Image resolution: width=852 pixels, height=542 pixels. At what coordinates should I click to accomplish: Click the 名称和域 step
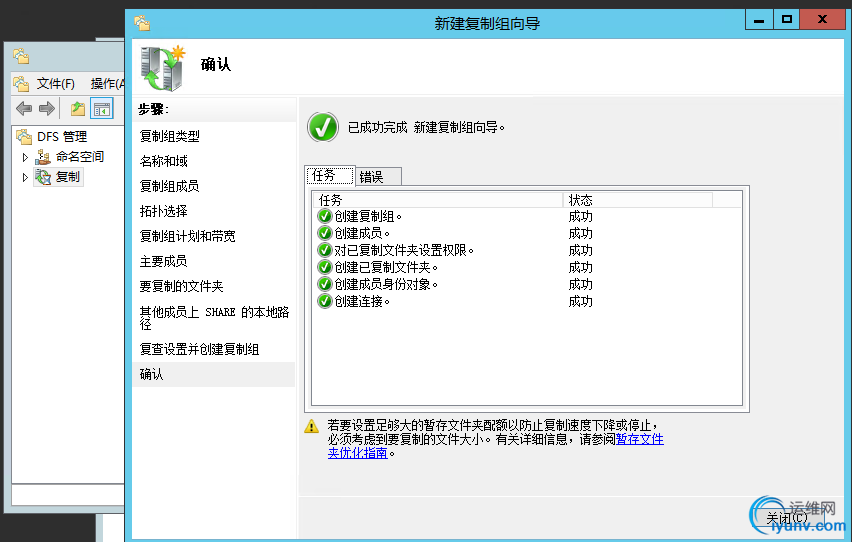click(164, 161)
